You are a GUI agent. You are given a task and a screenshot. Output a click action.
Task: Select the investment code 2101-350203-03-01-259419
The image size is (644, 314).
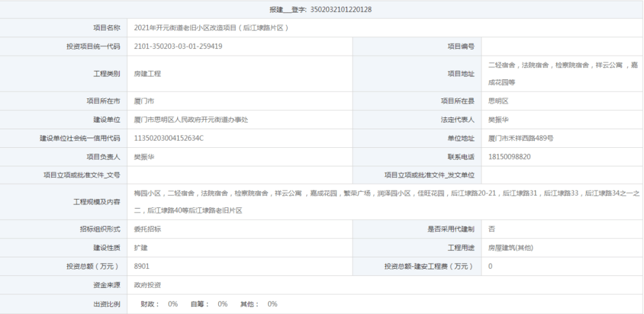178,46
